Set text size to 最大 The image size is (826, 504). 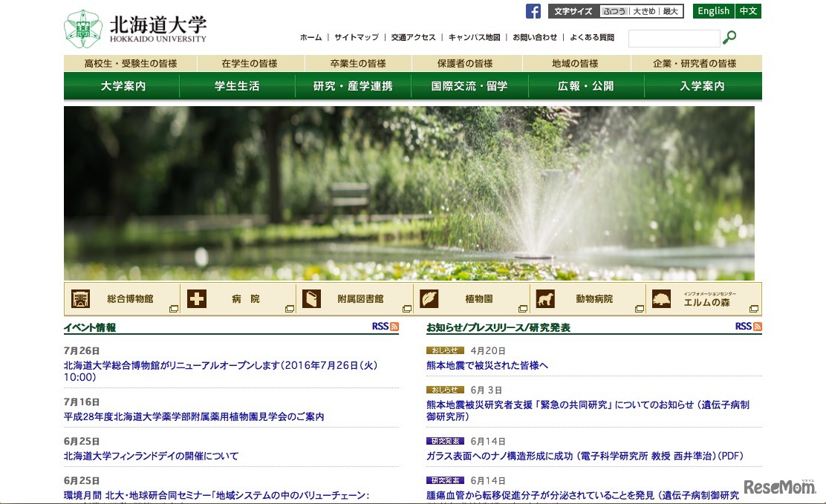click(669, 10)
